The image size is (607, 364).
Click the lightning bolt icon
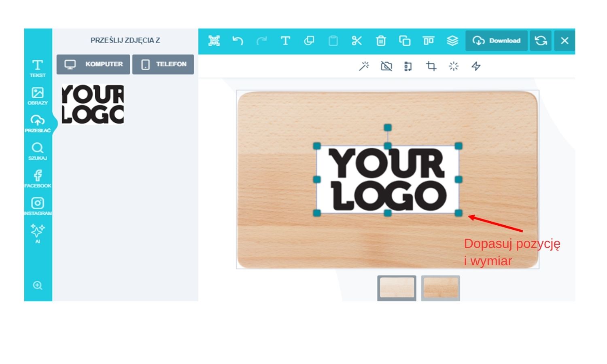[476, 66]
